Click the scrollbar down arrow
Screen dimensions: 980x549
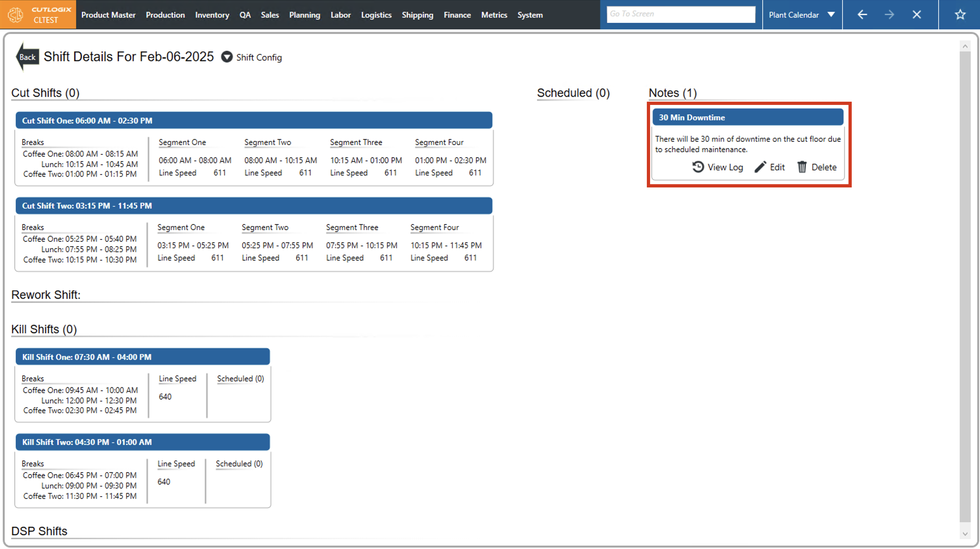tap(964, 534)
